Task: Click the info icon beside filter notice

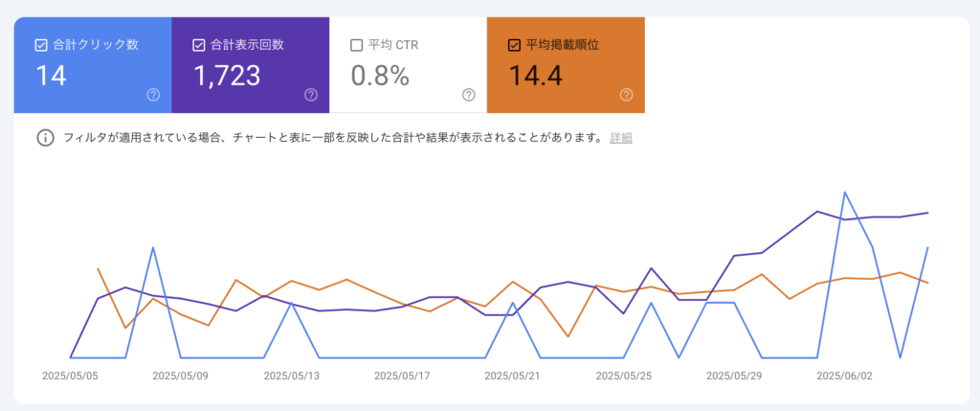Action: 45,138
